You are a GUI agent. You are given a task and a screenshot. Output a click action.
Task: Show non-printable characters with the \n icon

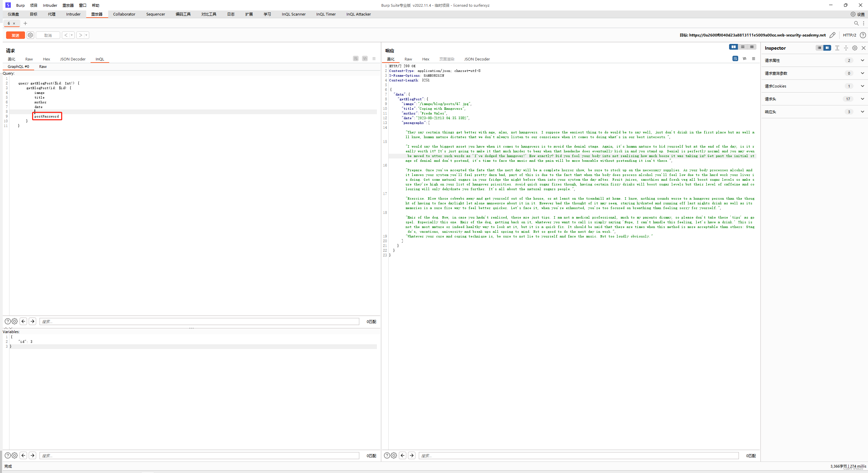(x=365, y=58)
